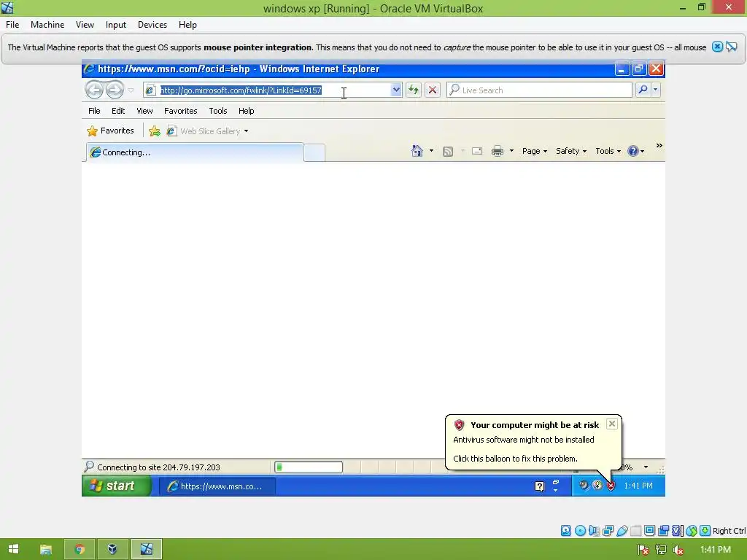Click the green Refresh arrows button
This screenshot has width=747, height=560.
(x=413, y=90)
